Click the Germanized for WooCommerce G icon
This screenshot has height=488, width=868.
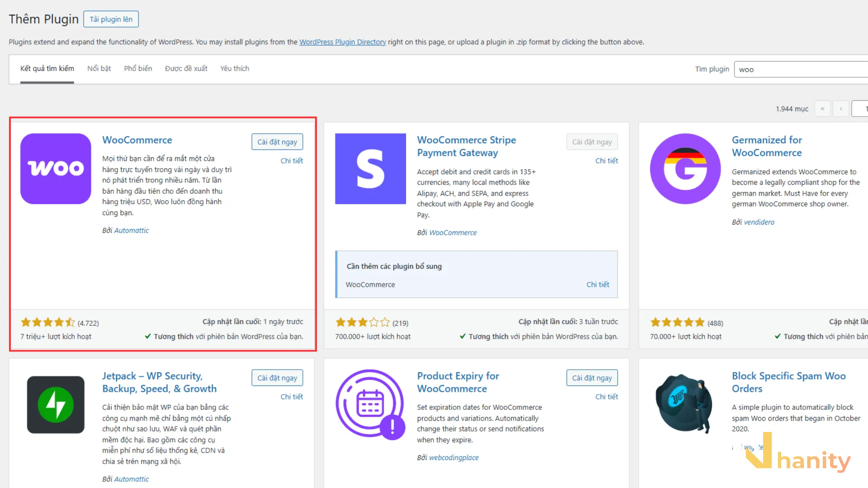point(685,169)
